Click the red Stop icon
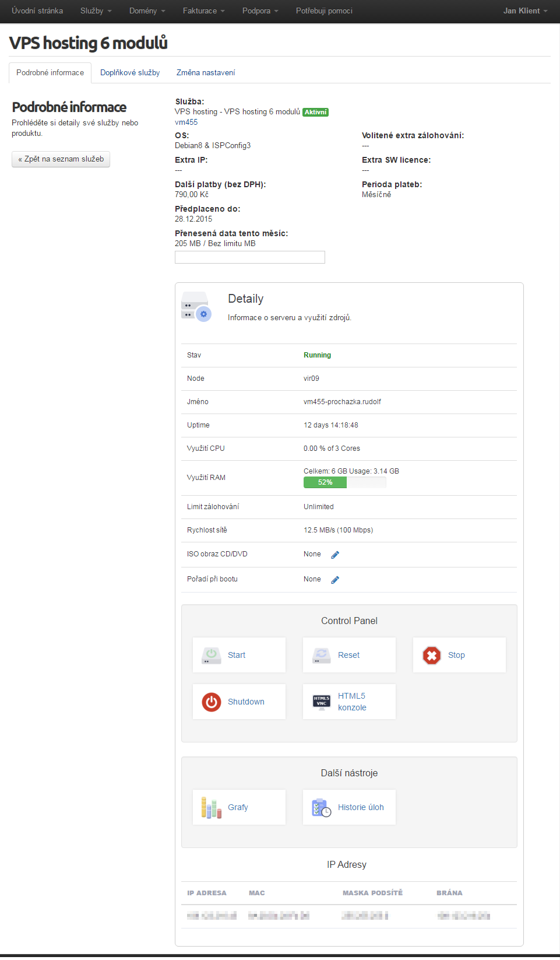This screenshot has width=560, height=960. pos(431,655)
